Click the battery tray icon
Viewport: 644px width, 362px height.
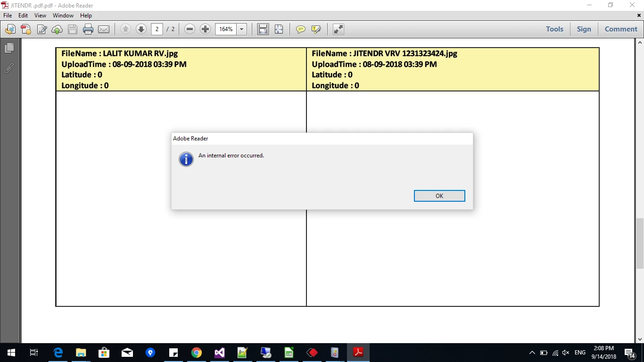544,353
